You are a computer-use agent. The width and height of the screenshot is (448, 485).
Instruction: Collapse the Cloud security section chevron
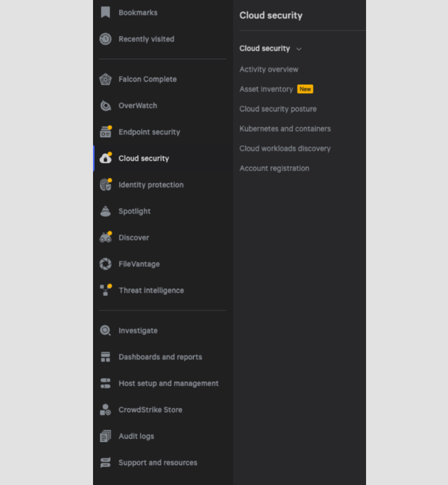tap(299, 49)
